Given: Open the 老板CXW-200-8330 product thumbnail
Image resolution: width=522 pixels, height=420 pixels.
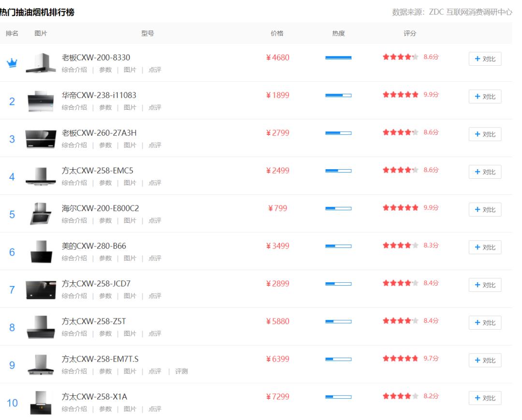Looking at the screenshot, I should click(x=41, y=63).
